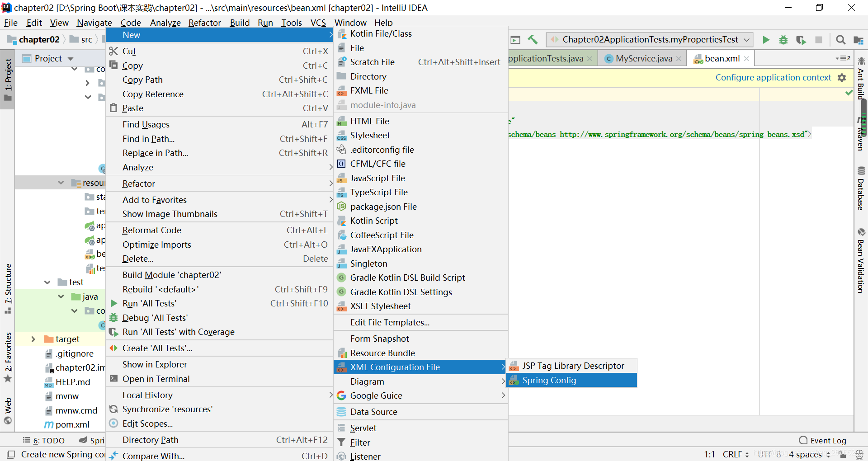Image resolution: width=868 pixels, height=461 pixels.
Task: Select Show in Explorer
Action: tap(219, 364)
